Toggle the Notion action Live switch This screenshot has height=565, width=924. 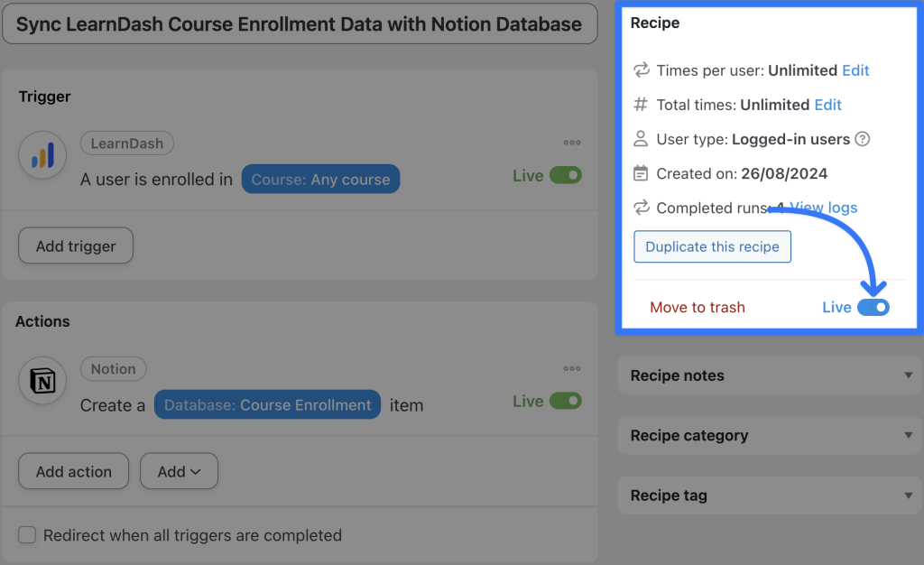pyautogui.click(x=566, y=402)
